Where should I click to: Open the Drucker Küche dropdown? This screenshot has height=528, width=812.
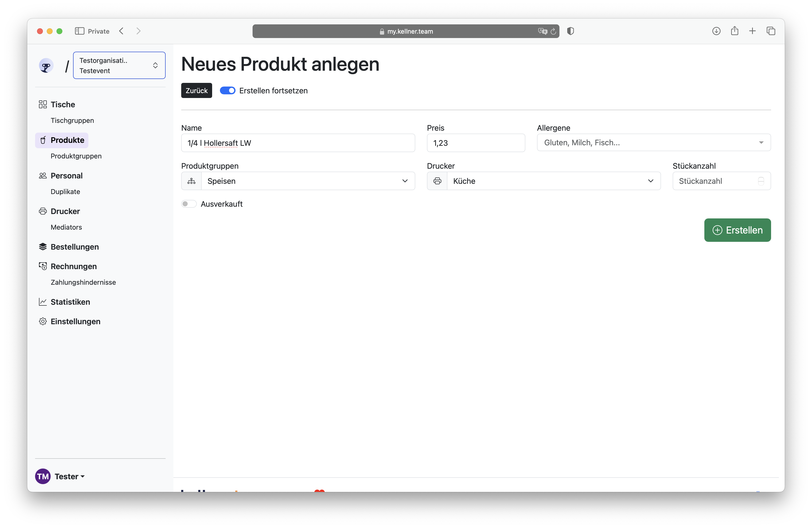coord(554,181)
